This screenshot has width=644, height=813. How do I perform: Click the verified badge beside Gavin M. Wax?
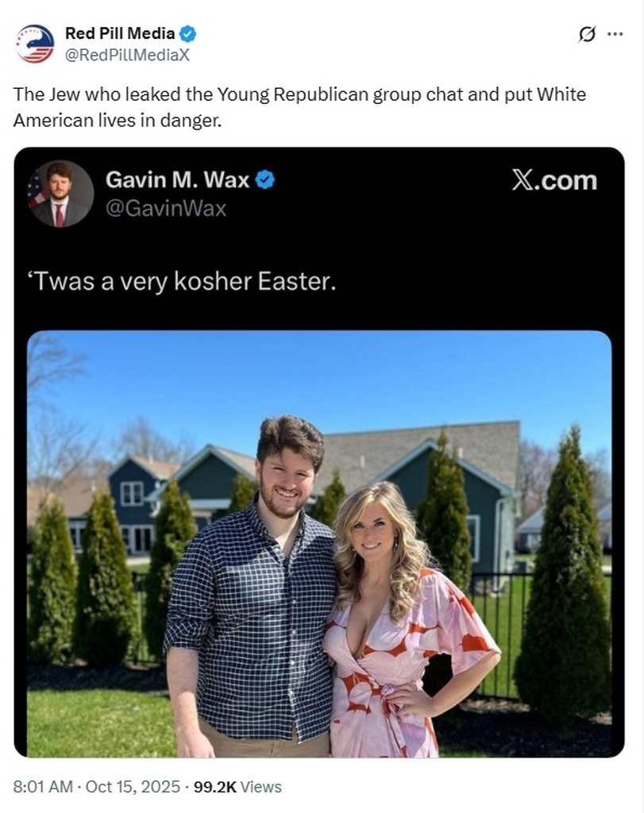click(264, 180)
